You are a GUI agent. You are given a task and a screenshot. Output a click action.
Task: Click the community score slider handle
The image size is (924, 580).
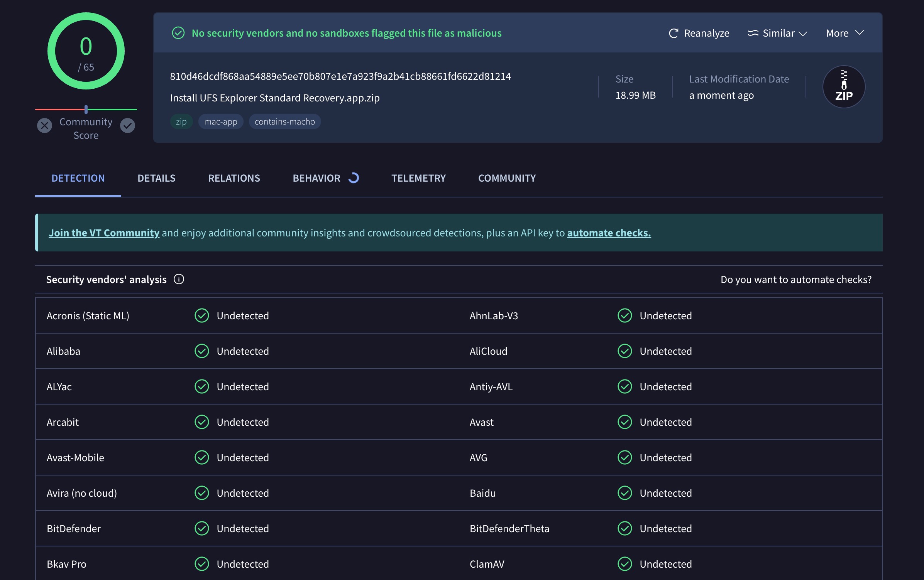pyautogui.click(x=86, y=110)
